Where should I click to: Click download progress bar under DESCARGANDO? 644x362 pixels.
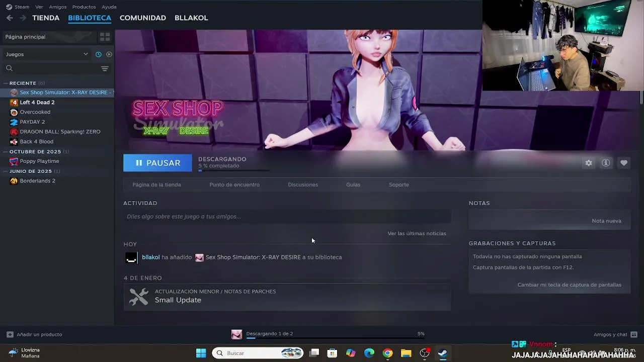pyautogui.click(x=234, y=171)
